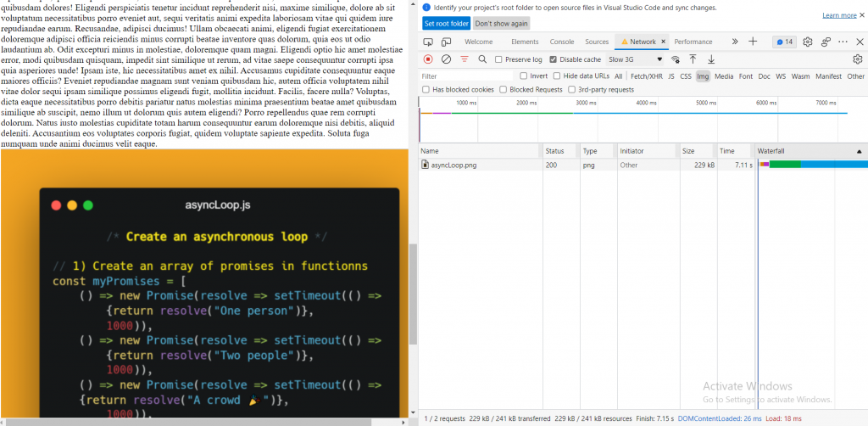Check the Hide data URLs checkbox
The height and width of the screenshot is (426, 868).
pos(558,76)
